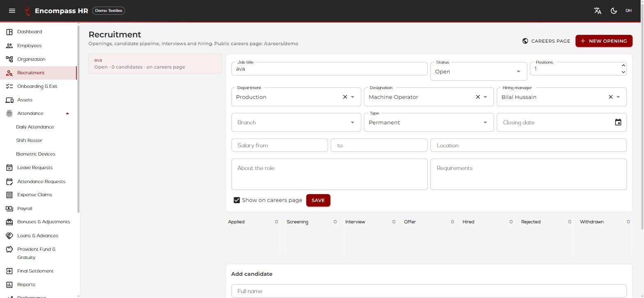Click the Provident Fund piggy bank icon
Screen dimensions: 644x298
click(9, 249)
